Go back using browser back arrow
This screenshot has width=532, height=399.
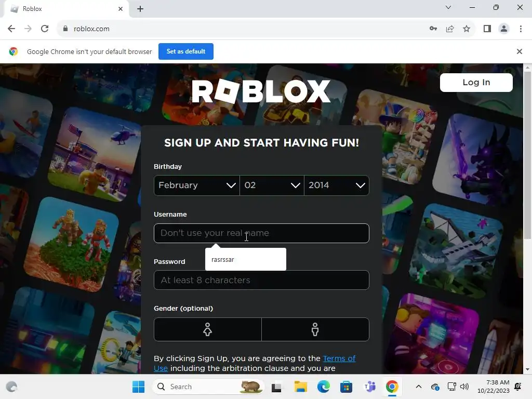pos(11,29)
